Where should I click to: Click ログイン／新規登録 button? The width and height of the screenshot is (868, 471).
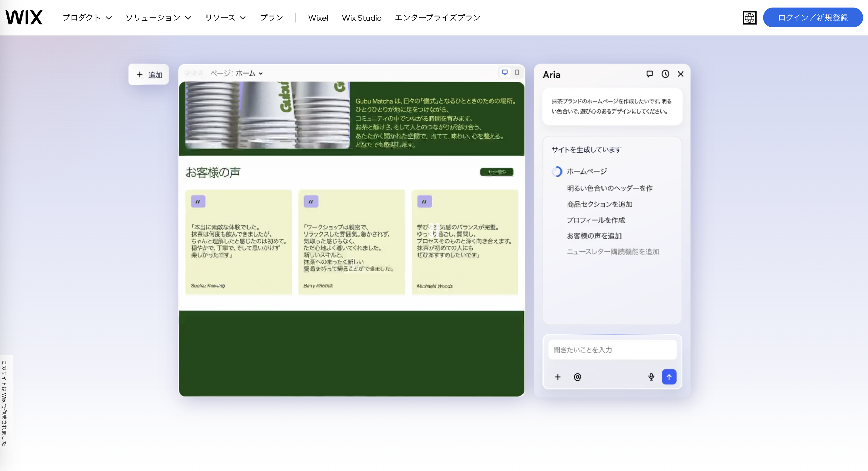(x=813, y=18)
